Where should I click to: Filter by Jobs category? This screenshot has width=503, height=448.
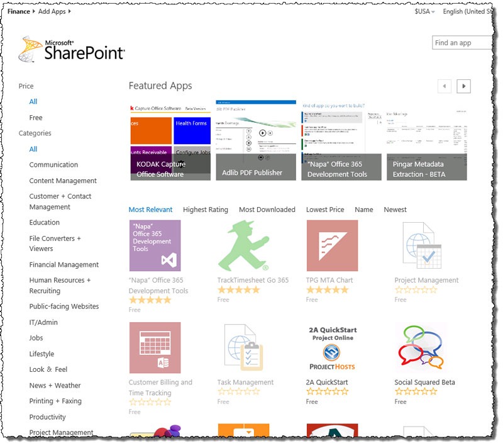coord(36,338)
